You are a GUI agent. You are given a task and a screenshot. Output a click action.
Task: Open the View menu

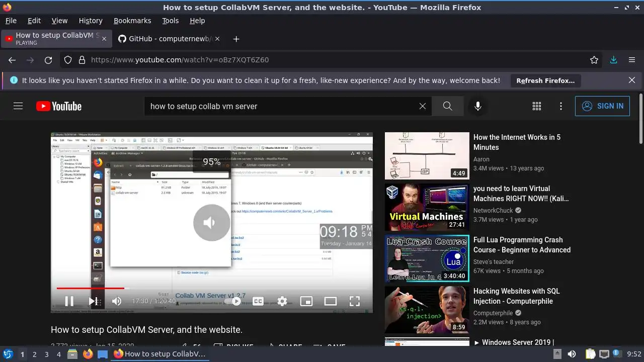click(x=59, y=21)
